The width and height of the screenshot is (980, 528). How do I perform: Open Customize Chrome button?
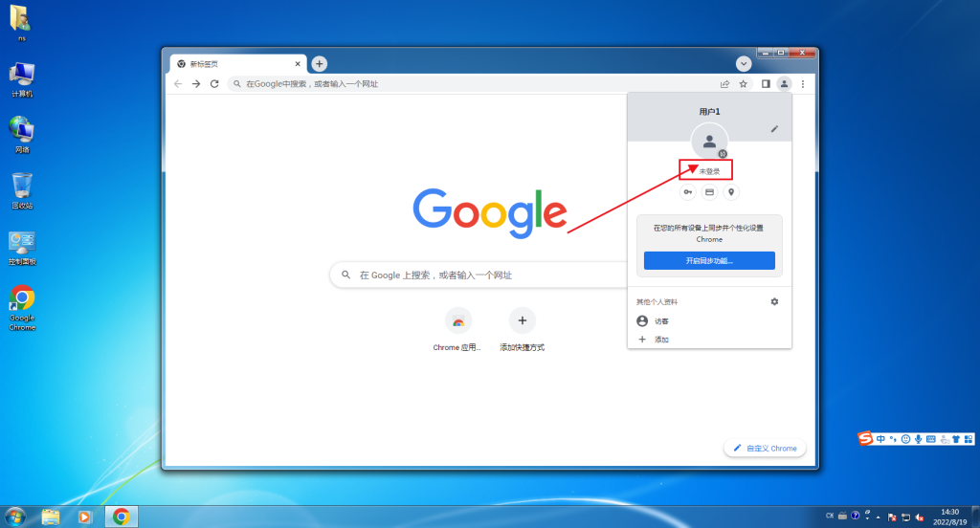tap(765, 448)
